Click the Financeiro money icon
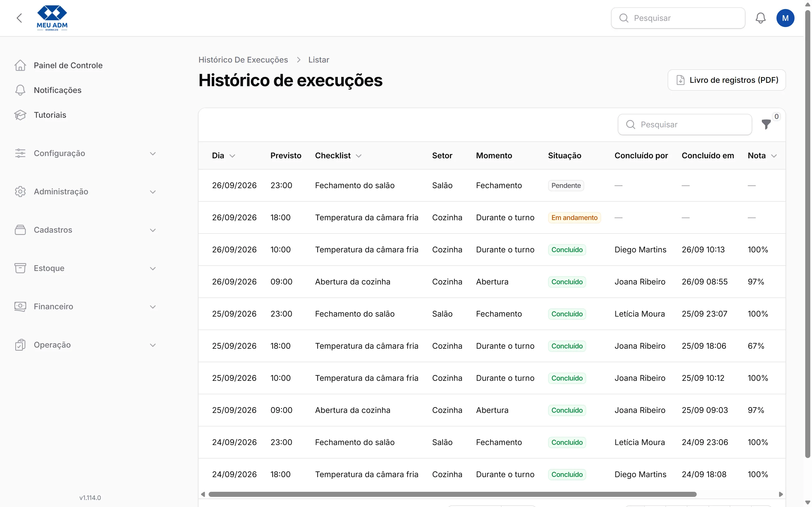The height and width of the screenshot is (507, 812). pyautogui.click(x=20, y=306)
